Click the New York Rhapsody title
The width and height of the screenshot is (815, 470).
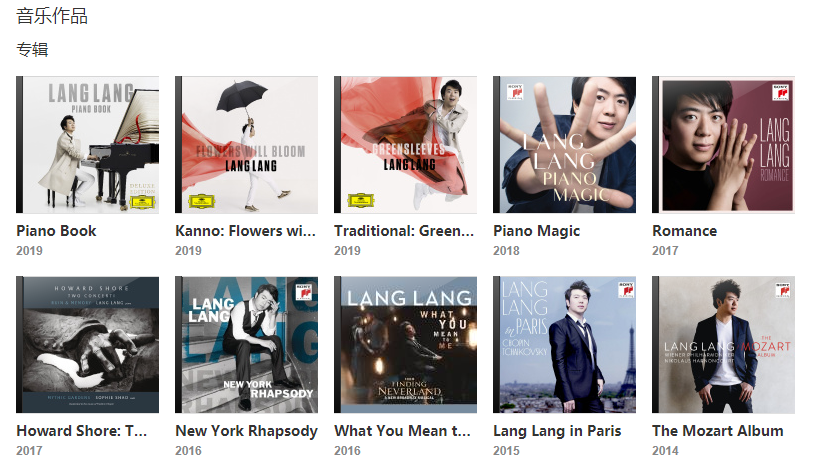point(246,431)
